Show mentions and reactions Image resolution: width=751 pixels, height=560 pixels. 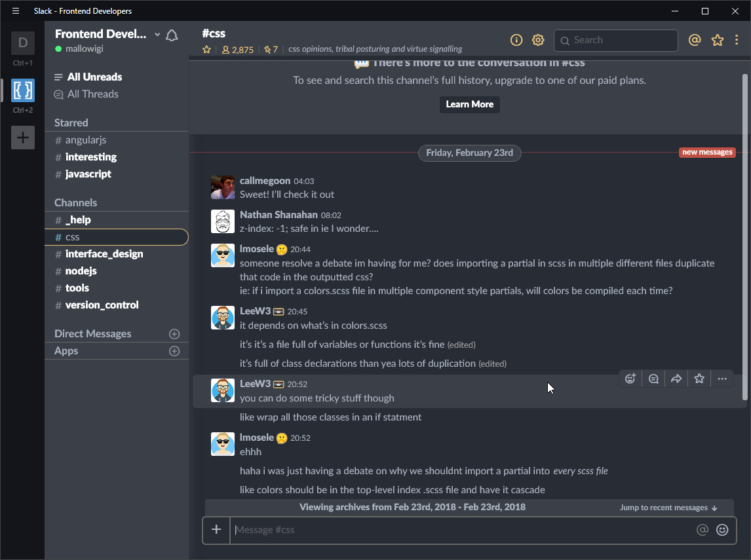point(695,40)
